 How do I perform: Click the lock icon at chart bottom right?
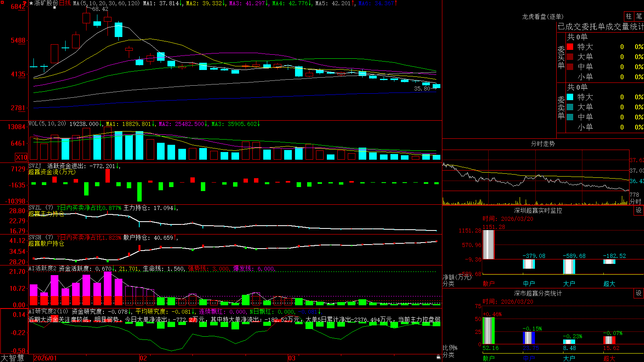[438, 357]
